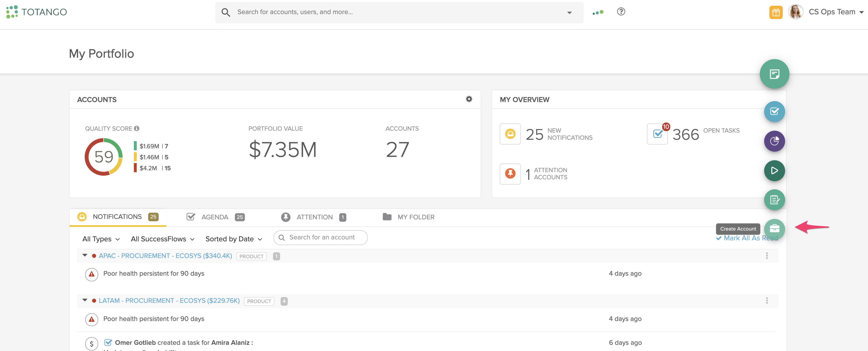Image resolution: width=868 pixels, height=351 pixels.
Task: Collapse the APAC - Procurement - Ecosys group
Action: pyautogui.click(x=85, y=255)
